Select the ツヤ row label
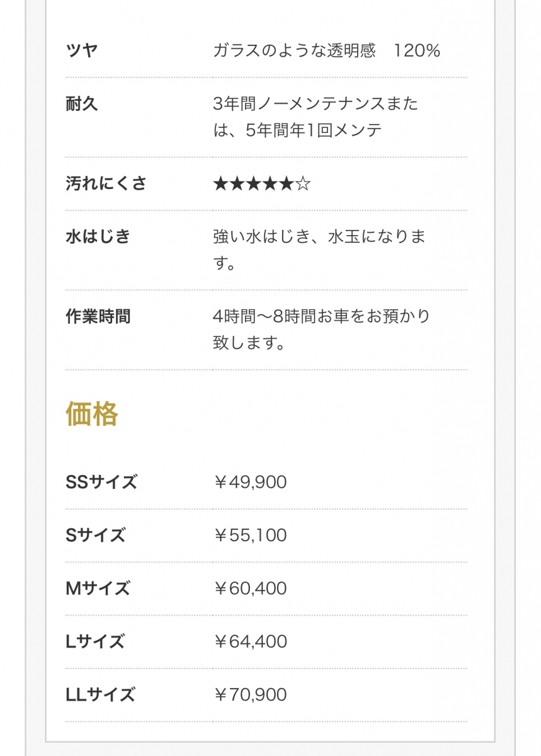 click(x=82, y=50)
